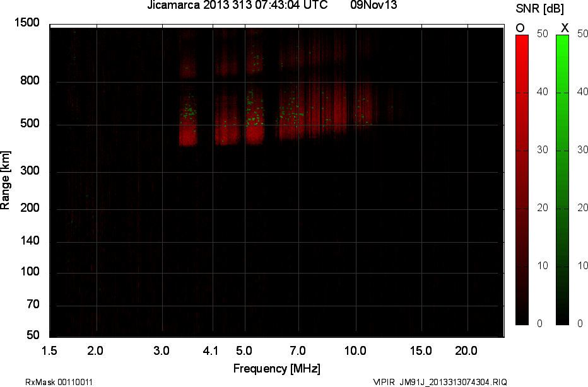Click the 140 km range tick label
The image size is (588, 387).
31,241
